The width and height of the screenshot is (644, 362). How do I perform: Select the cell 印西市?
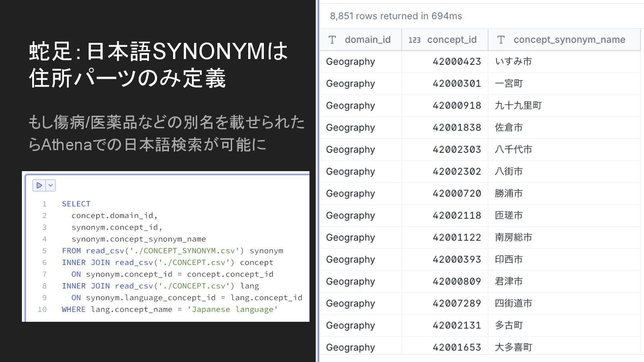[564, 259]
